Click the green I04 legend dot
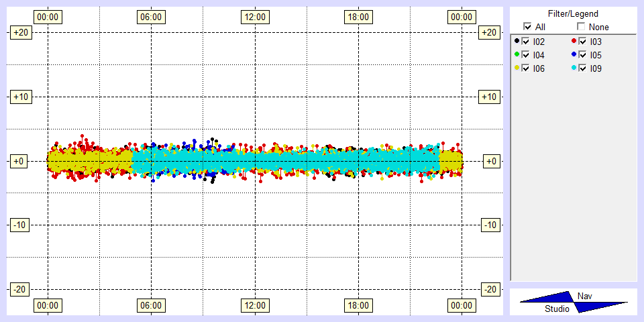The height and width of the screenshot is (322, 644). 517,54
